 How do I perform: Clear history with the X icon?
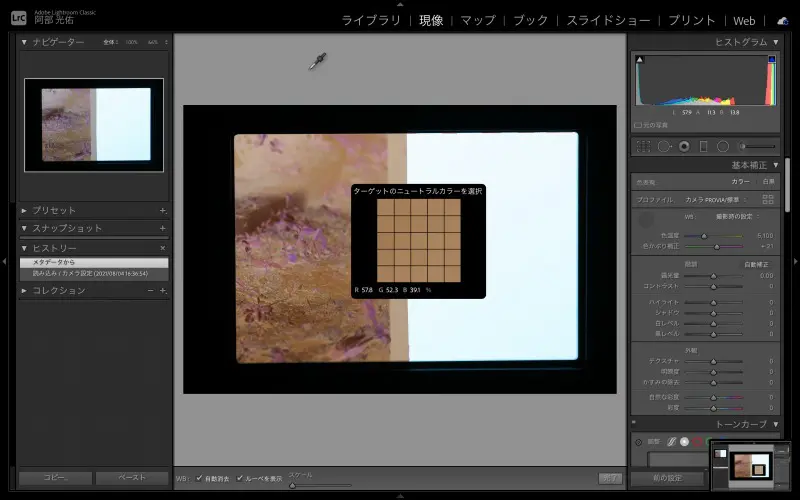pos(163,248)
